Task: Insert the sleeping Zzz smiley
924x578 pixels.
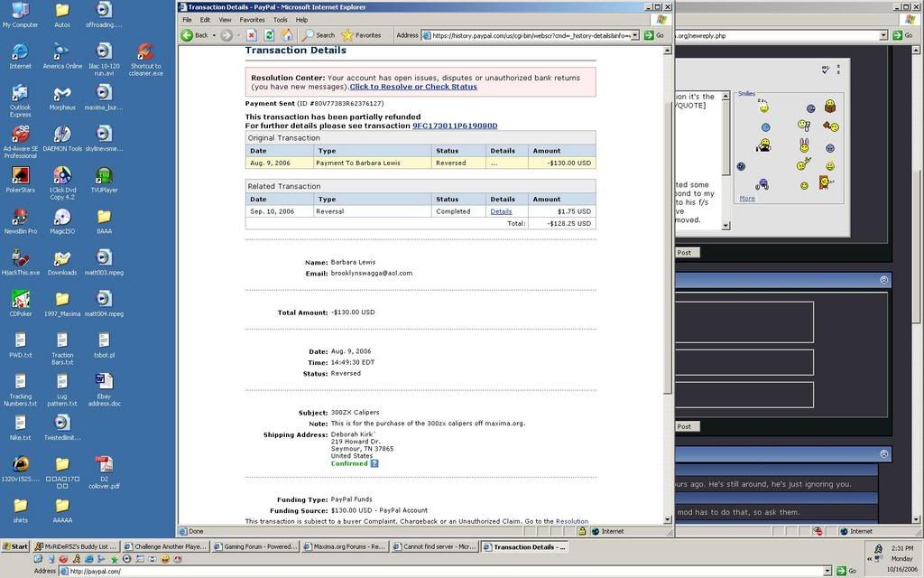Action: (x=763, y=107)
